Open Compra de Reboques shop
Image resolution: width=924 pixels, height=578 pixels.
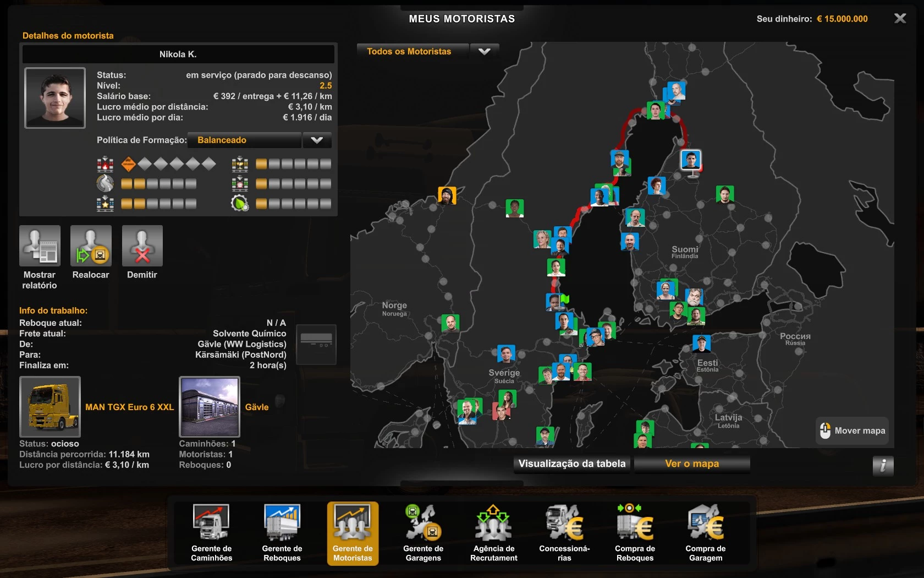(635, 532)
